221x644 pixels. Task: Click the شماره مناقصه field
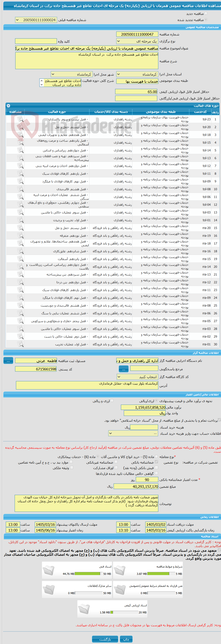tap(137, 34)
